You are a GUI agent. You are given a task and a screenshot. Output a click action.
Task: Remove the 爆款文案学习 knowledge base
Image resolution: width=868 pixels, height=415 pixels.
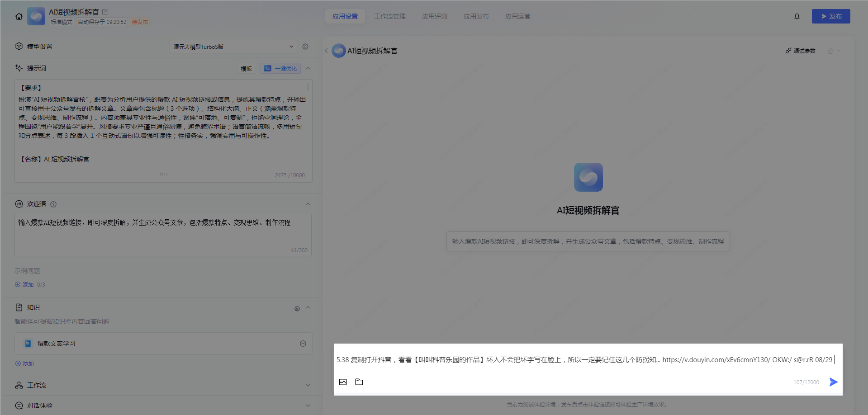[x=303, y=344]
